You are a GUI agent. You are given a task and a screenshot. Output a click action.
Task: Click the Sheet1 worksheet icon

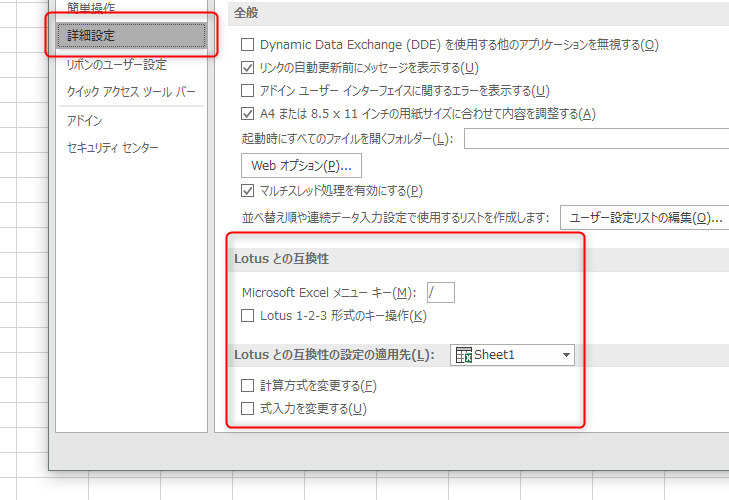point(464,355)
